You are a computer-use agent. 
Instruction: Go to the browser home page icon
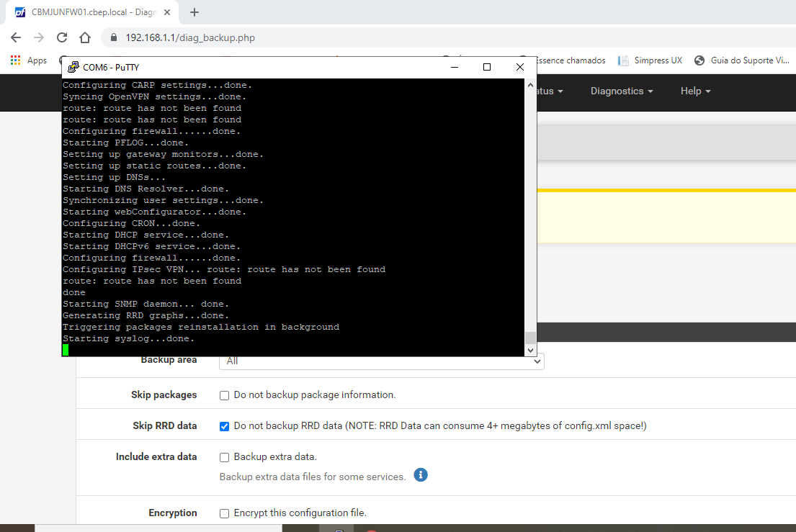(85, 37)
